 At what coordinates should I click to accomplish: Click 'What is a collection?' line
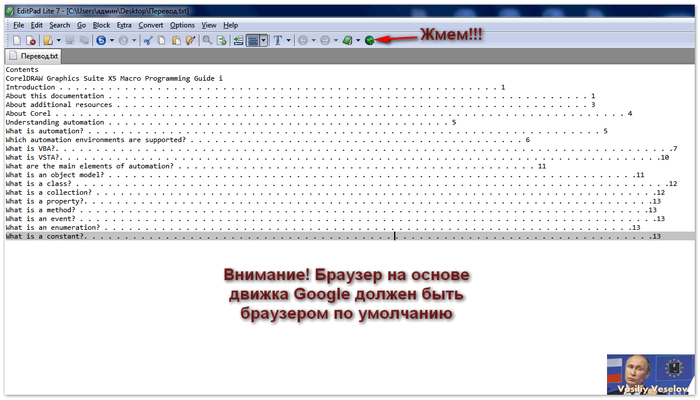coord(335,192)
